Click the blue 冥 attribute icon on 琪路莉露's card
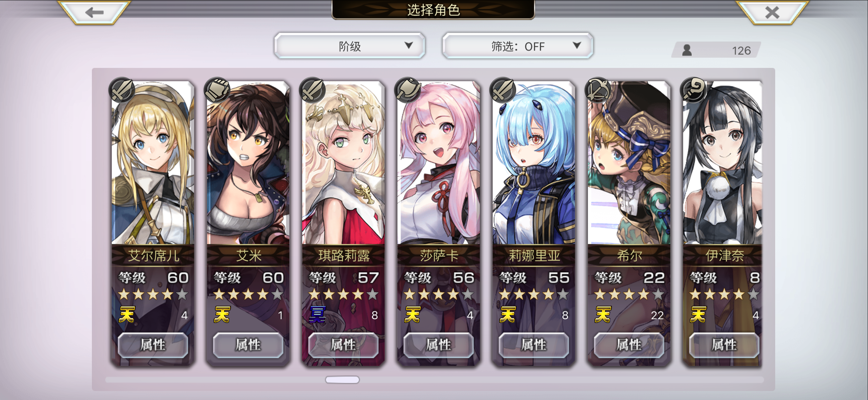 tap(317, 314)
